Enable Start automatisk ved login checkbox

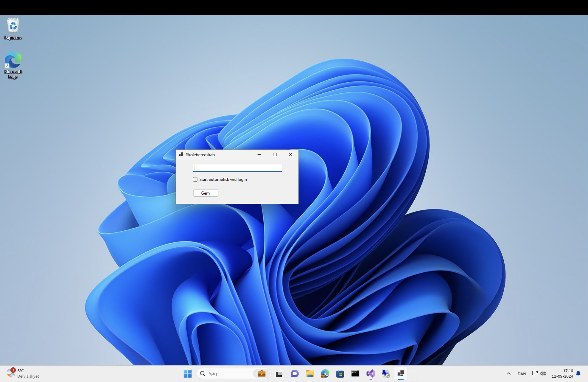tap(195, 179)
